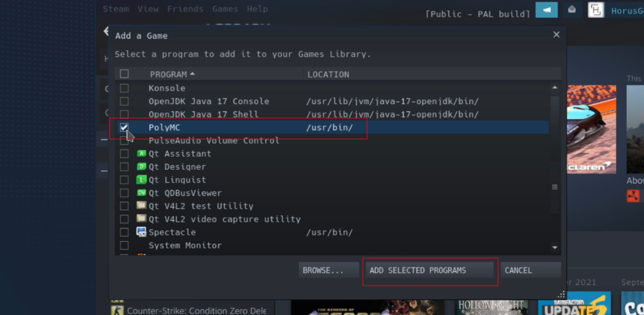This screenshot has height=315, width=644.
Task: Click the Qt Designer program icon
Action: (141, 167)
